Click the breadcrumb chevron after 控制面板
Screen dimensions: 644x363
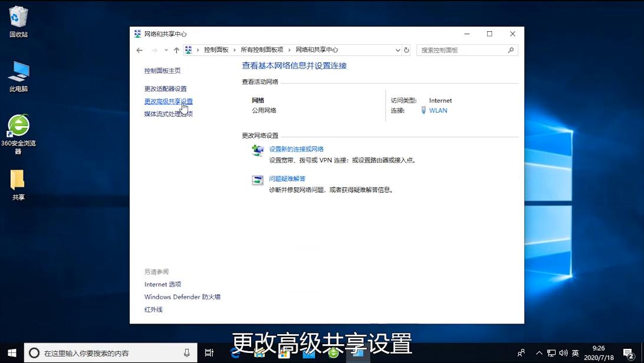[234, 50]
